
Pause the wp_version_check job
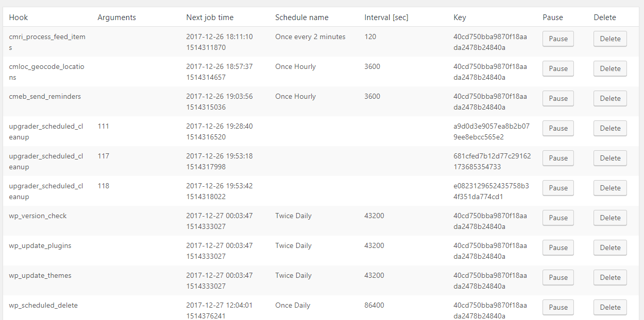558,218
